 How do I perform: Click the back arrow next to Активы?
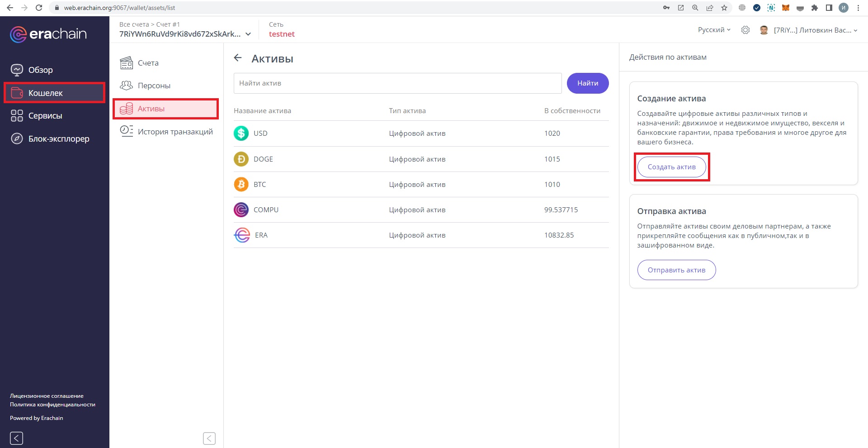pos(238,58)
